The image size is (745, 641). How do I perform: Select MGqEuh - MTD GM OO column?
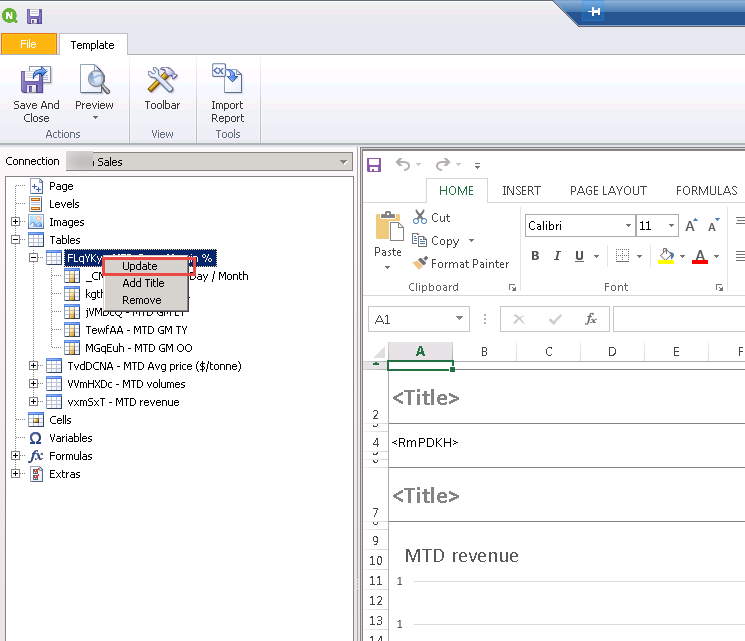(x=139, y=348)
